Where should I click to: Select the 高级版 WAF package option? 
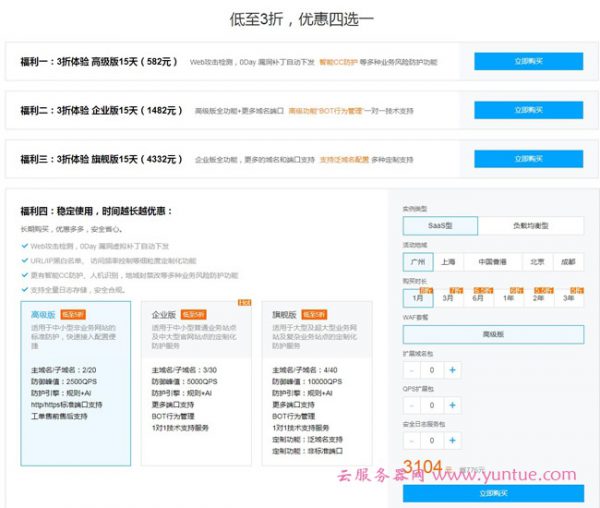(493, 334)
